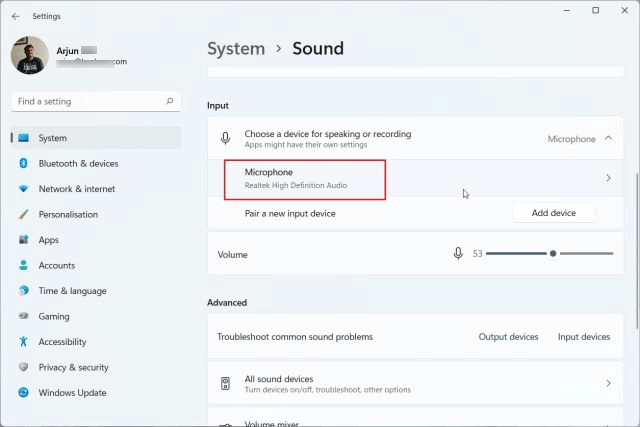Troubleshoot Output devices link
Image resolution: width=640 pixels, height=427 pixels.
508,337
